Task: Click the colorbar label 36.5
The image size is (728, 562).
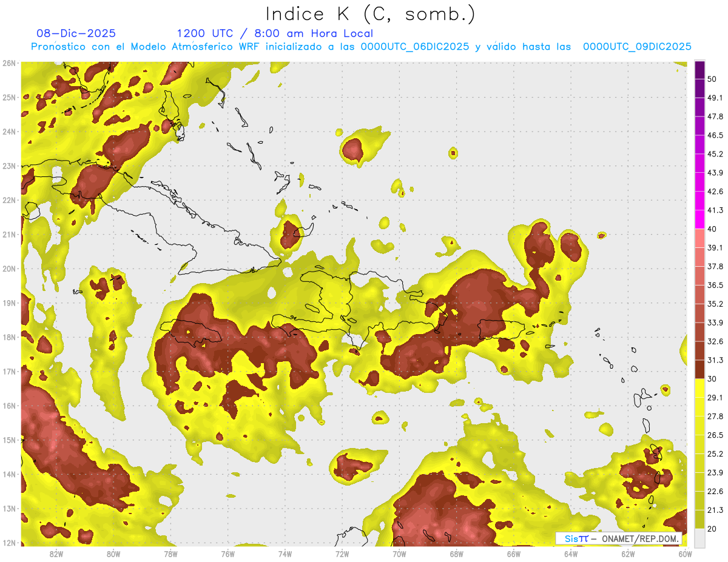Action: 715,285
